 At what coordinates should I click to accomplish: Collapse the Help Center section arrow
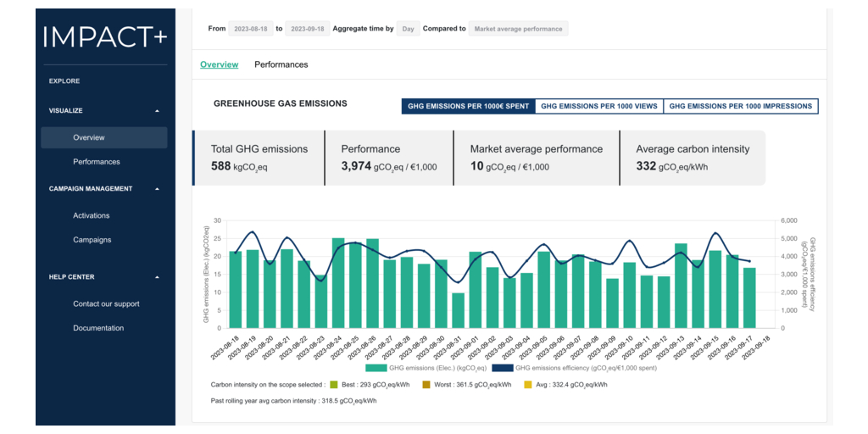pos(157,277)
